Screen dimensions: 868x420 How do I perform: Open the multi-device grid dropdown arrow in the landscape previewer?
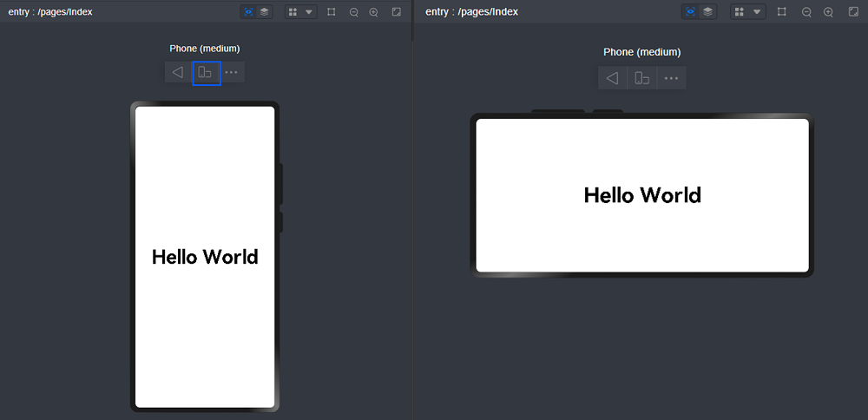pyautogui.click(x=757, y=12)
